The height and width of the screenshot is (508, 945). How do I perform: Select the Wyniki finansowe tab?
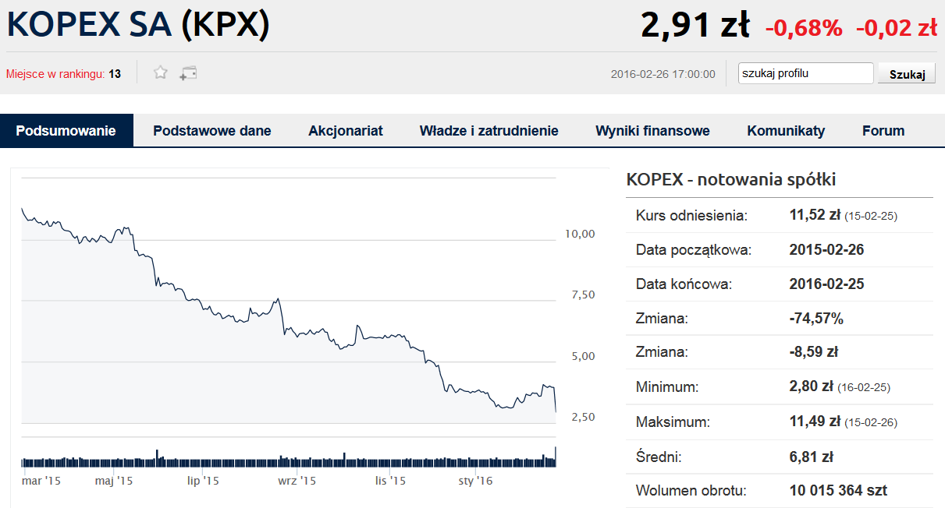[652, 131]
